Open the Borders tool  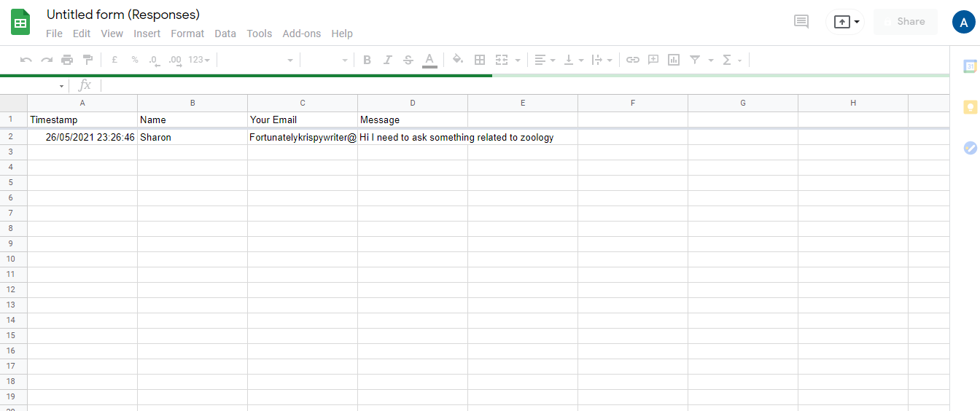pos(480,60)
